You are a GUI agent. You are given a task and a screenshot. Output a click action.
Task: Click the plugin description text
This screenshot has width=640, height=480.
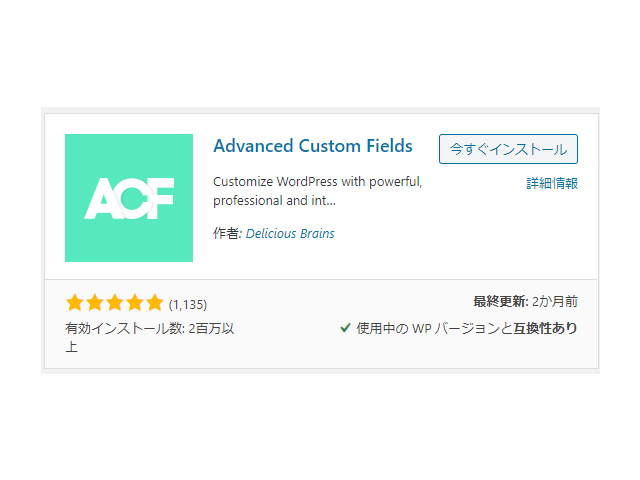318,191
